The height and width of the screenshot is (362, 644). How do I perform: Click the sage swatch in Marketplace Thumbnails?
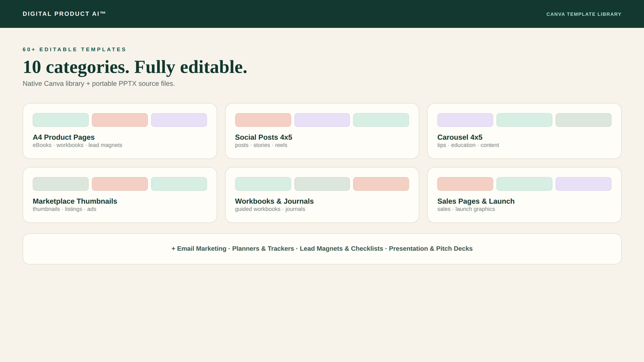click(x=61, y=184)
